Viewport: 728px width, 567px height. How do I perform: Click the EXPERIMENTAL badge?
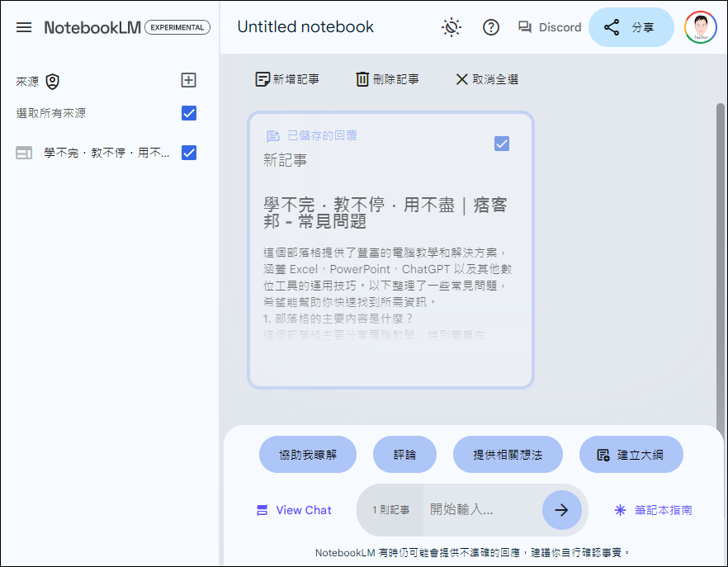tap(177, 27)
